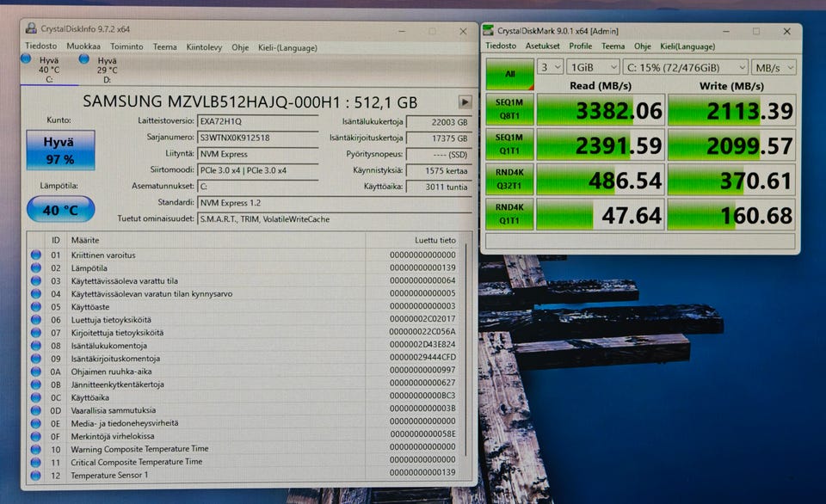This screenshot has width=826, height=504.
Task: Open the MB/s unit dropdown
Action: pos(773,67)
